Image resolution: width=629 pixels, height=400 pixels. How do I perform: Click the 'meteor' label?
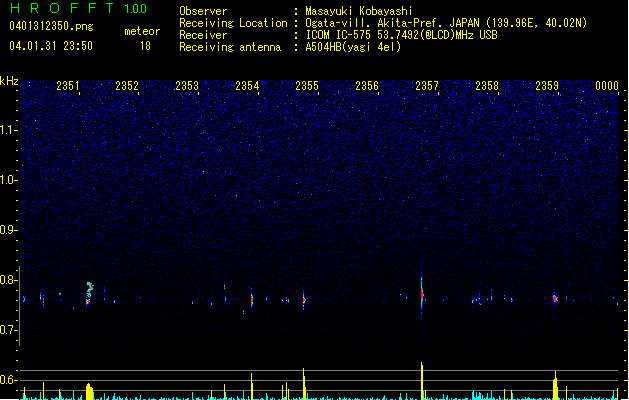pos(142,31)
